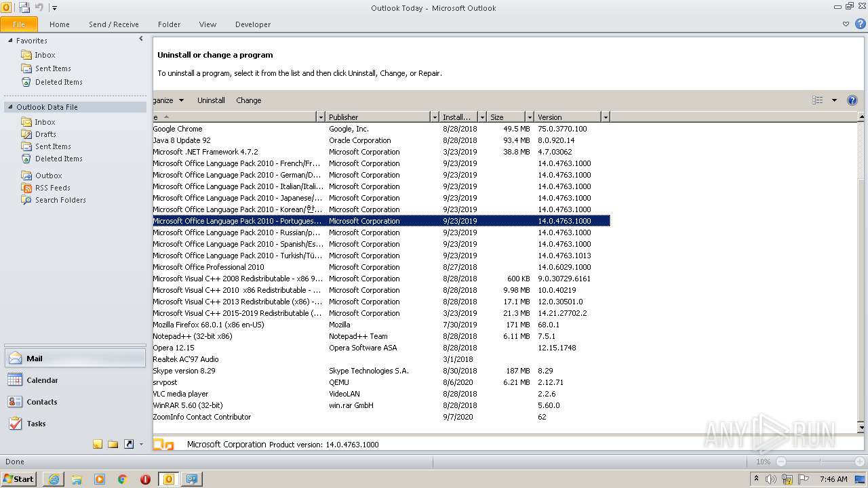The height and width of the screenshot is (488, 868).
Task: Open Sent Items under Favorites
Action: (53, 68)
